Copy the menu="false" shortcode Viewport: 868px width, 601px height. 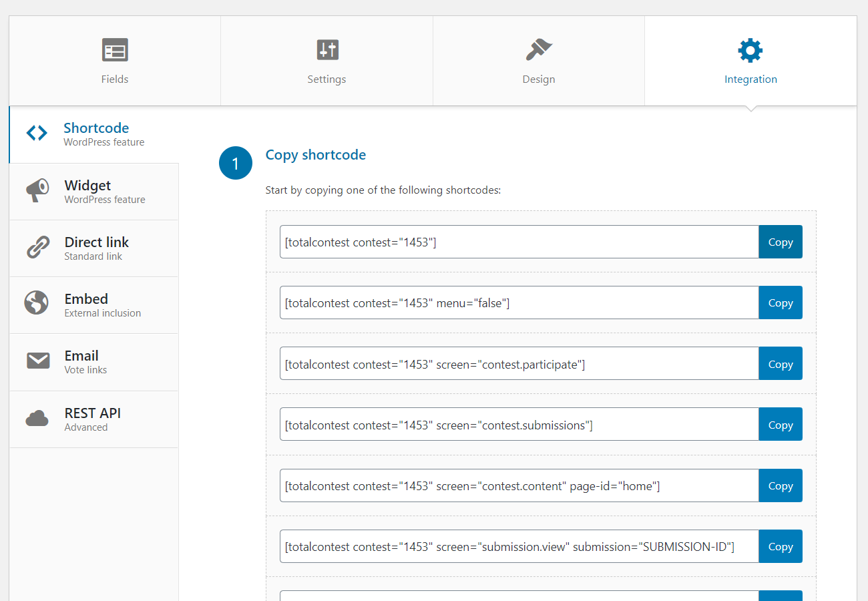(781, 303)
